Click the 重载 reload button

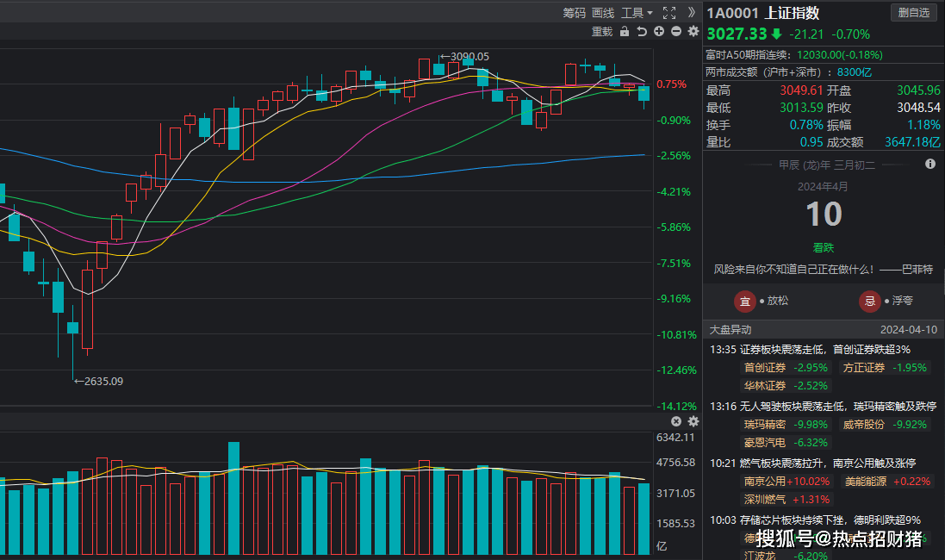602,32
